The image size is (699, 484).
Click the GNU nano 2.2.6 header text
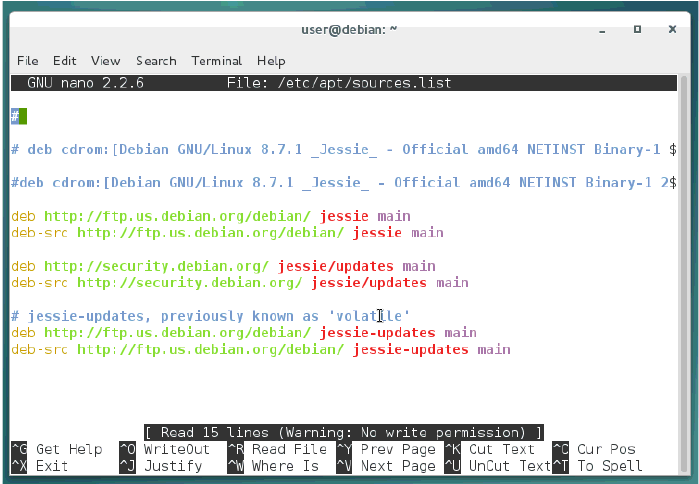(86, 83)
